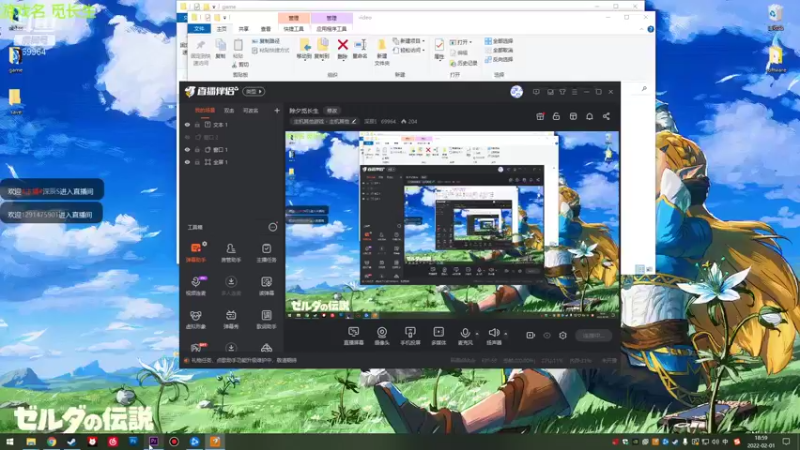Click 历史记录 history in Explorer ribbon
800x450 pixels.
[x=463, y=63]
